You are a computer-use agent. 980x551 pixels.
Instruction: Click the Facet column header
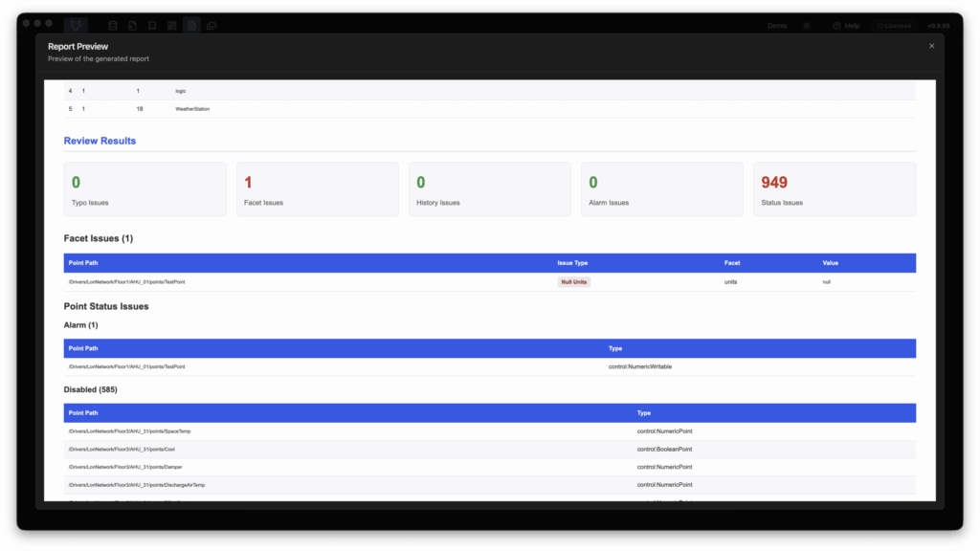click(732, 263)
